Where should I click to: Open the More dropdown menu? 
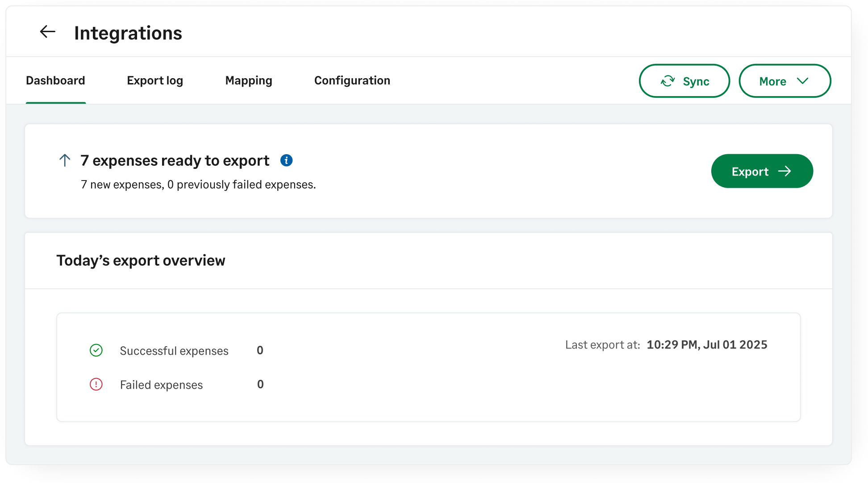(784, 81)
